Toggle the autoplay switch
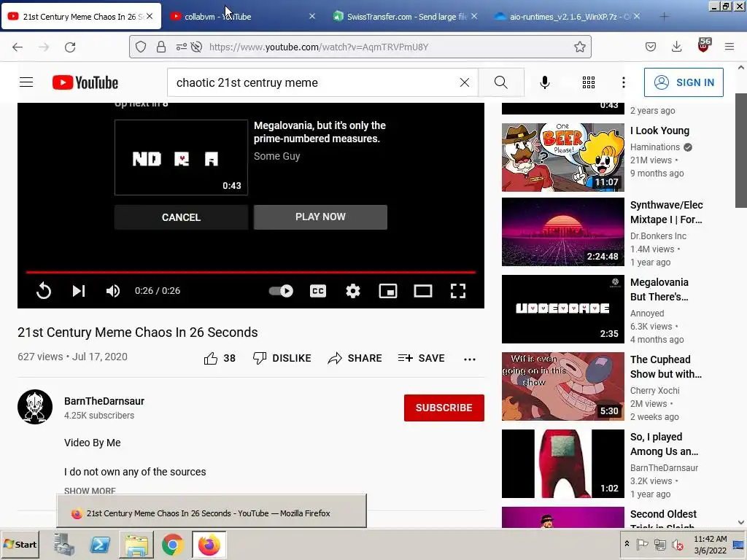The height and width of the screenshot is (560, 747). coord(281,290)
